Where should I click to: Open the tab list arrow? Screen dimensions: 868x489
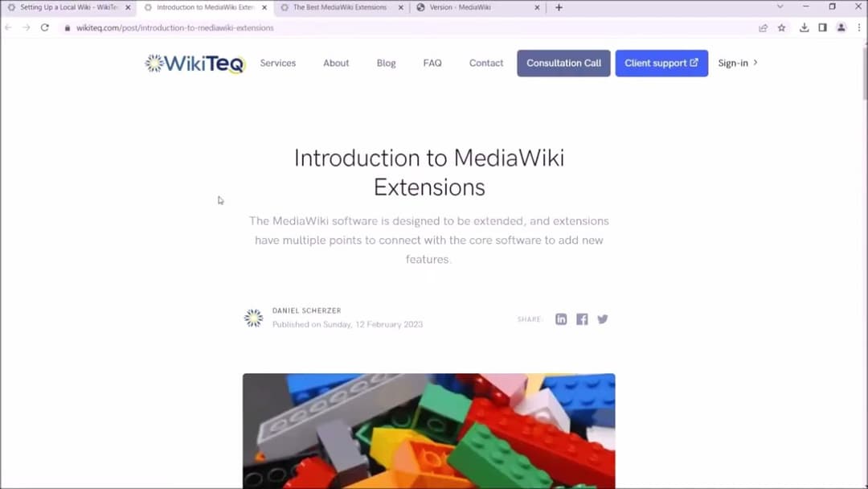coord(779,7)
